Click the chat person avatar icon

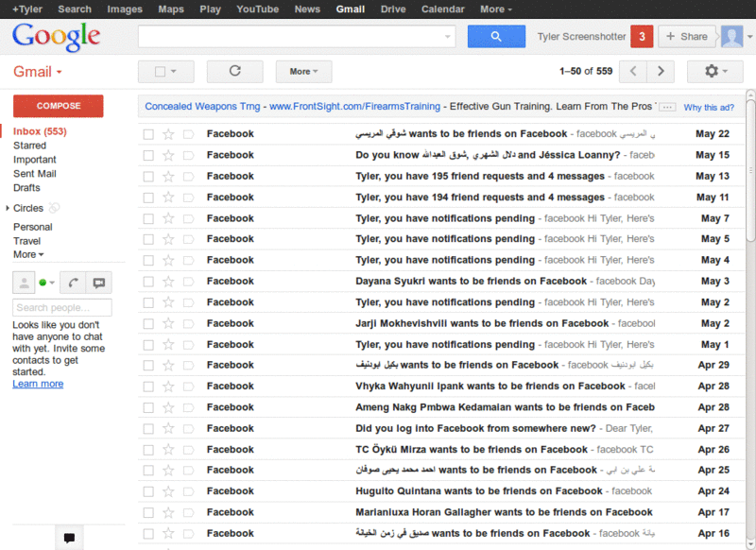(x=24, y=283)
